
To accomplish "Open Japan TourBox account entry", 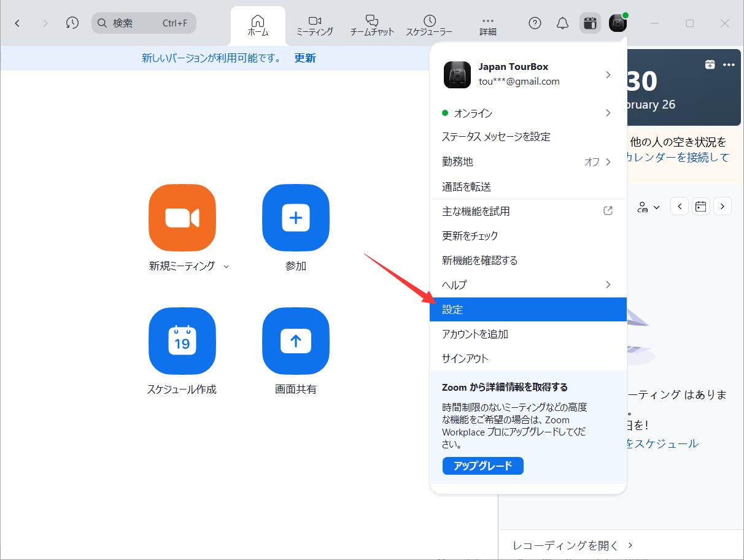I will (528, 74).
